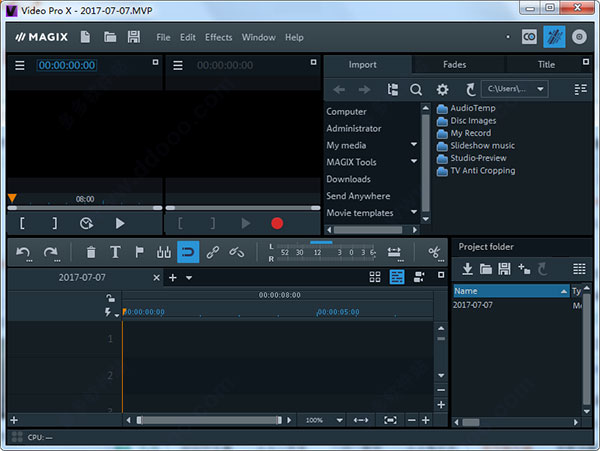Open the File menu
600x451 pixels.
click(163, 37)
